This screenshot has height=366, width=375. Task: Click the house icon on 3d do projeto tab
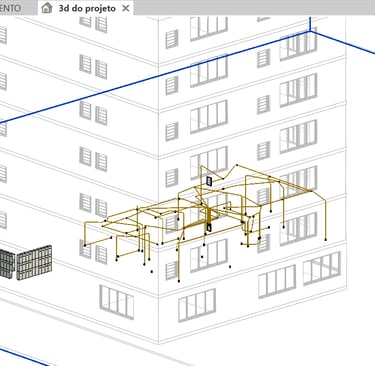point(47,8)
